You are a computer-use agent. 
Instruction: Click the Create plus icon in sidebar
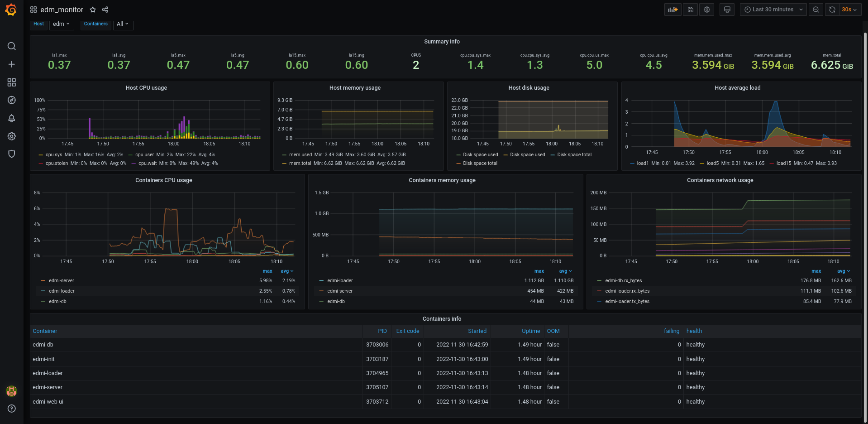click(12, 64)
